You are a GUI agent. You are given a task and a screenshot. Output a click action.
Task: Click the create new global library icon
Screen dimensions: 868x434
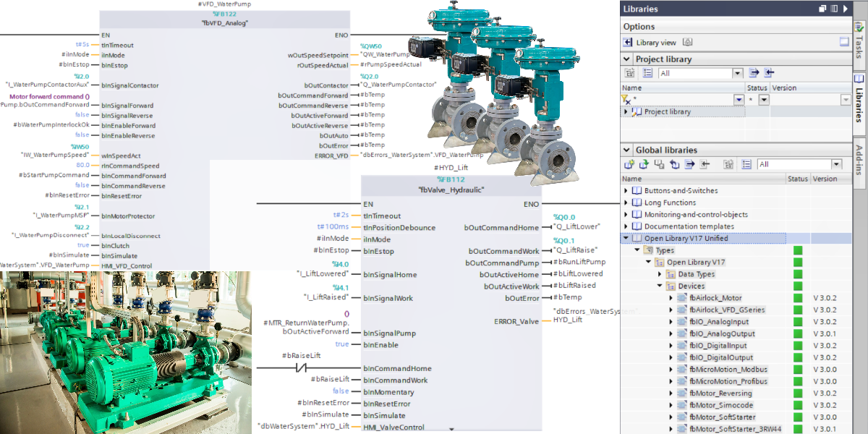coord(629,164)
